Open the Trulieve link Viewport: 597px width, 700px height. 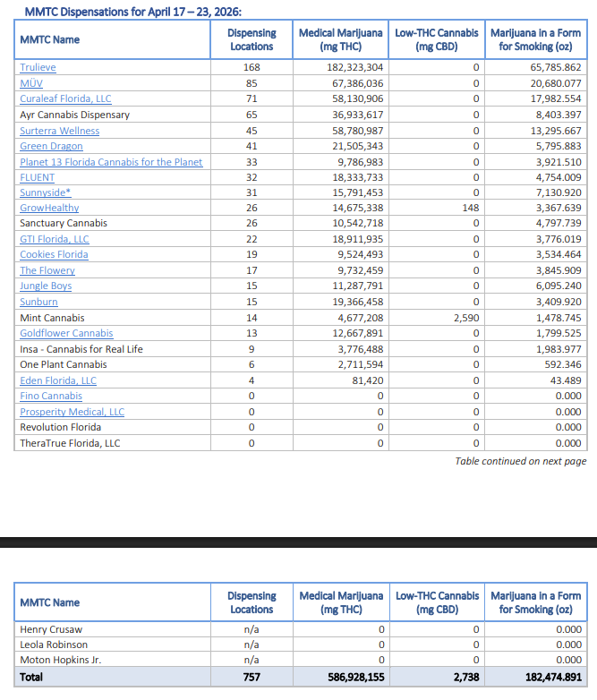(x=38, y=67)
